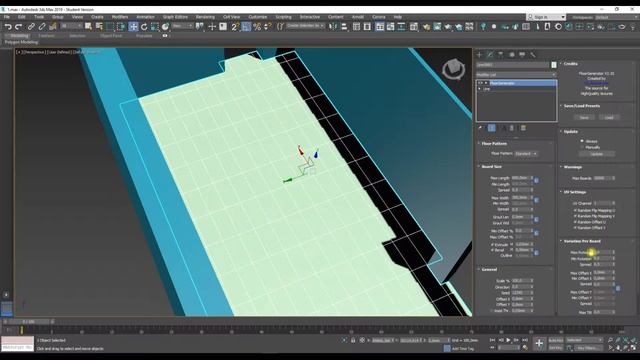The image size is (640, 360).
Task: Open the Modifiers menu
Action: point(120,17)
